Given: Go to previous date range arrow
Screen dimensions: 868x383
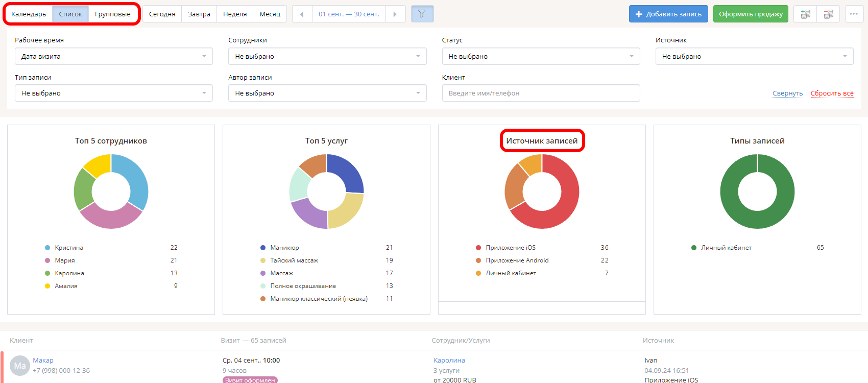Looking at the screenshot, I should pos(302,14).
